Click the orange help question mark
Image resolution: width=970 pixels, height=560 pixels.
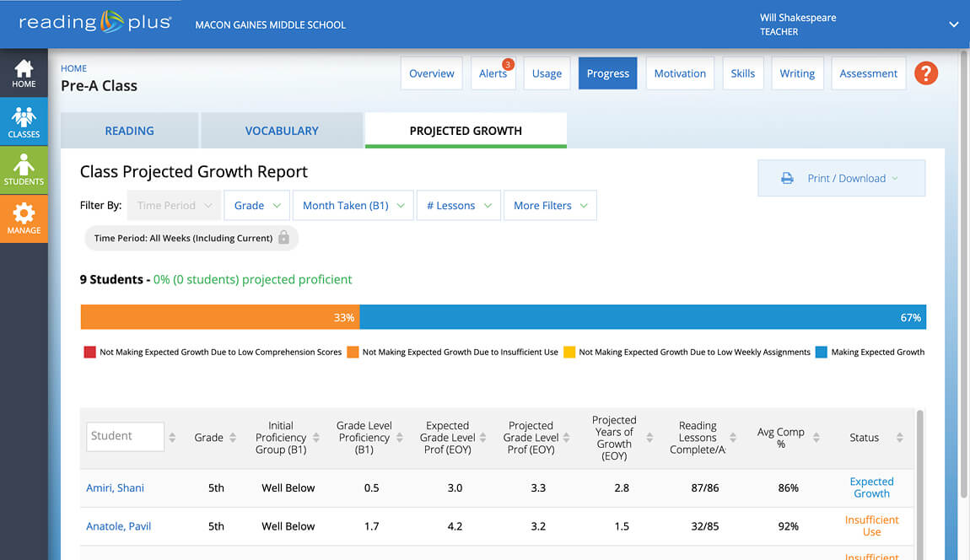pyautogui.click(x=925, y=73)
